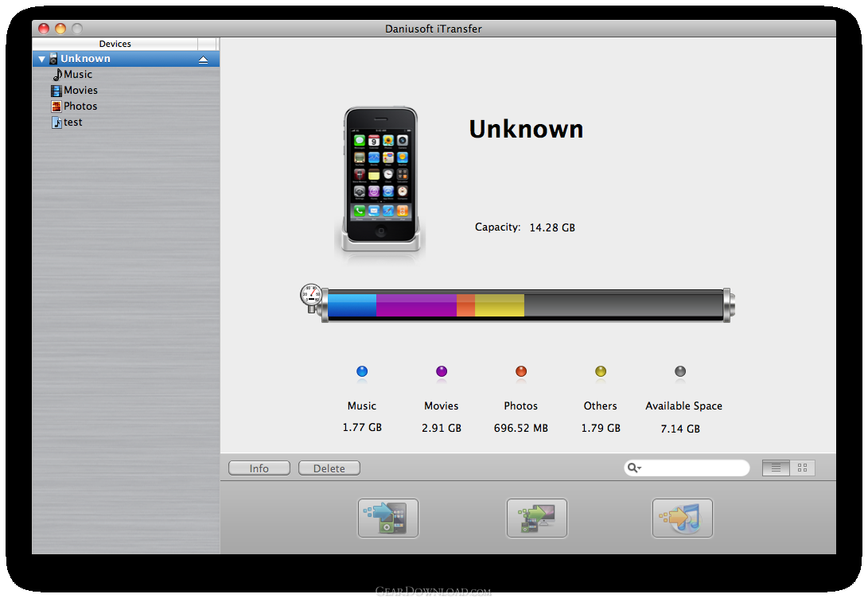This screenshot has height=598, width=868.
Task: Click the large Unknown device name heading
Action: pyautogui.click(x=527, y=129)
